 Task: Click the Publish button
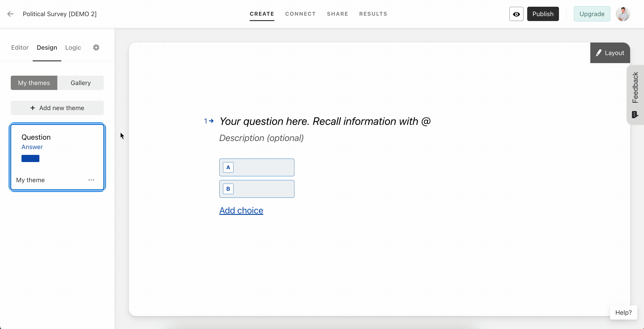[543, 14]
